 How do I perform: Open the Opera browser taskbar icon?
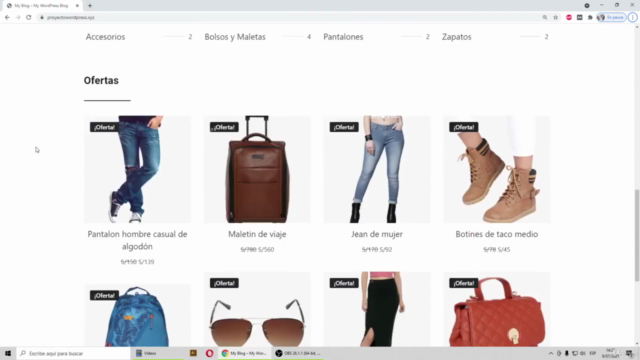click(209, 353)
